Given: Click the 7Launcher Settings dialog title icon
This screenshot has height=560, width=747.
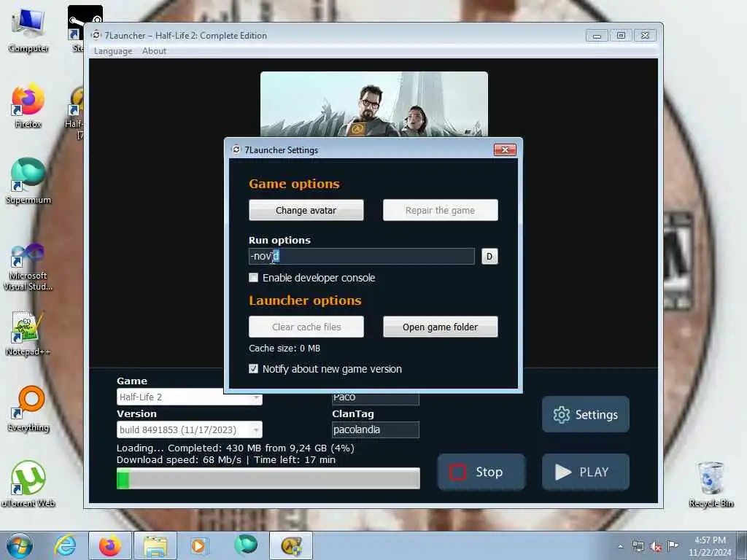Looking at the screenshot, I should pyautogui.click(x=236, y=149).
